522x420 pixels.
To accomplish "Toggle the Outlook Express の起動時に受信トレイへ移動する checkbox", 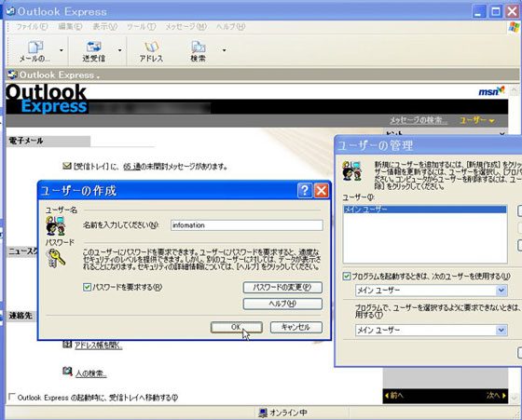I will (x=12, y=397).
